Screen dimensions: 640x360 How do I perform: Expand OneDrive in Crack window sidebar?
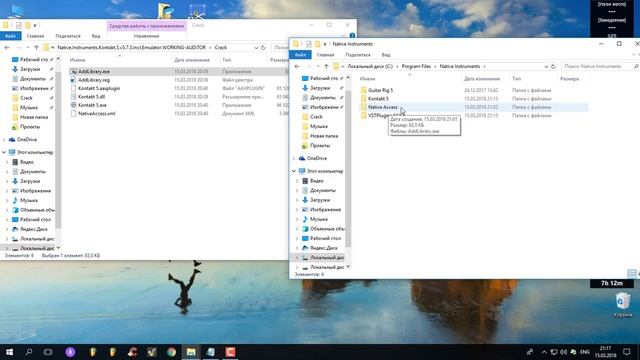pyautogui.click(x=4, y=140)
